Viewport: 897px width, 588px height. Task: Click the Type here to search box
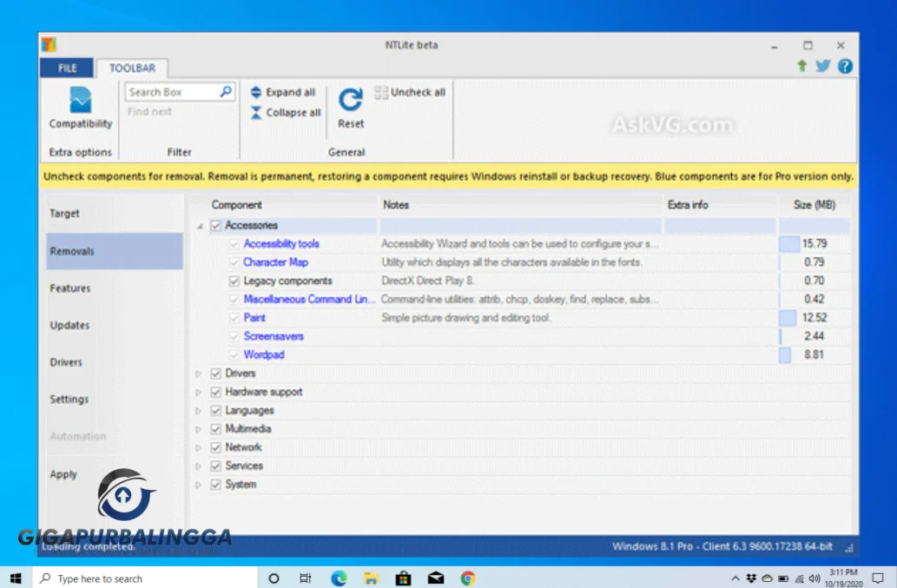pyautogui.click(x=145, y=578)
